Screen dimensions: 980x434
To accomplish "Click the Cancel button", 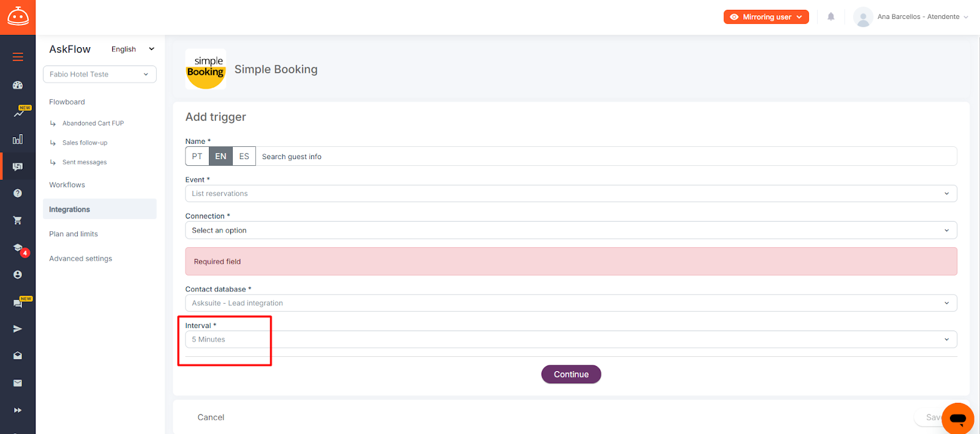I will pos(211,417).
